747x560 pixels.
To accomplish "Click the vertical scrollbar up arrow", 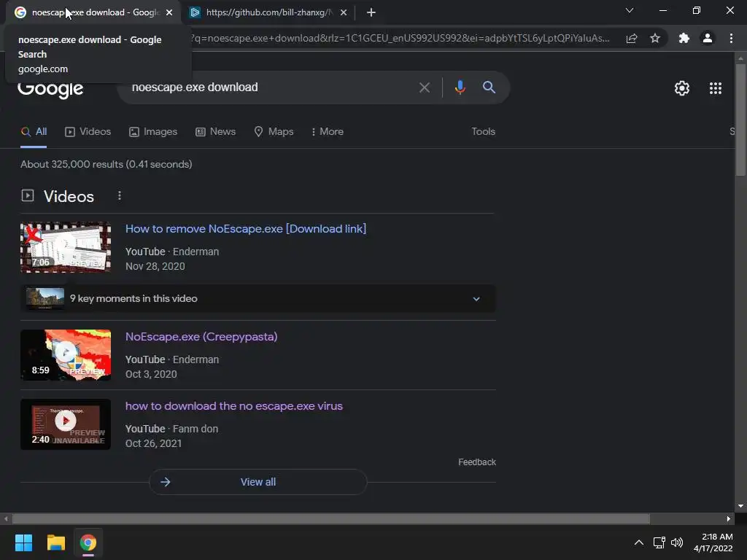I will coord(740,58).
